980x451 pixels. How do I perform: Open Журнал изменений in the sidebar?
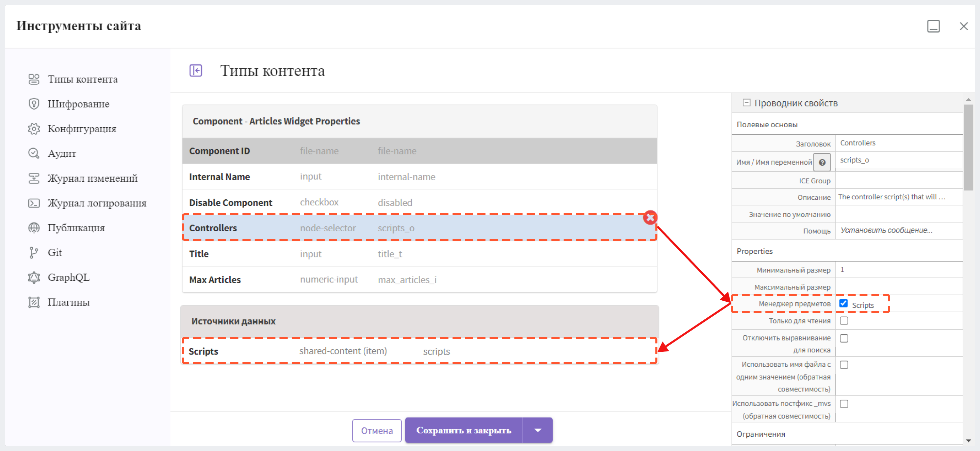tap(93, 178)
